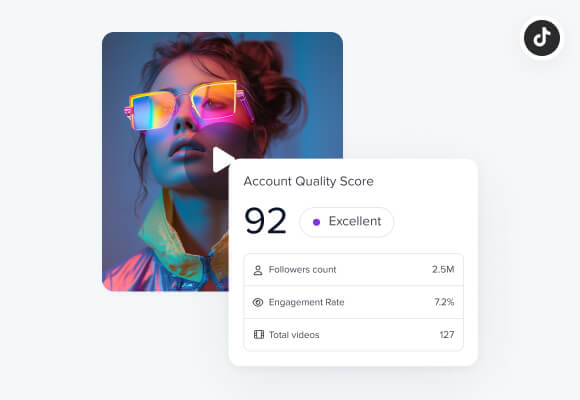Viewport: 580px width, 400px height.
Task: Click the TikTok logo icon
Action: pos(542,38)
